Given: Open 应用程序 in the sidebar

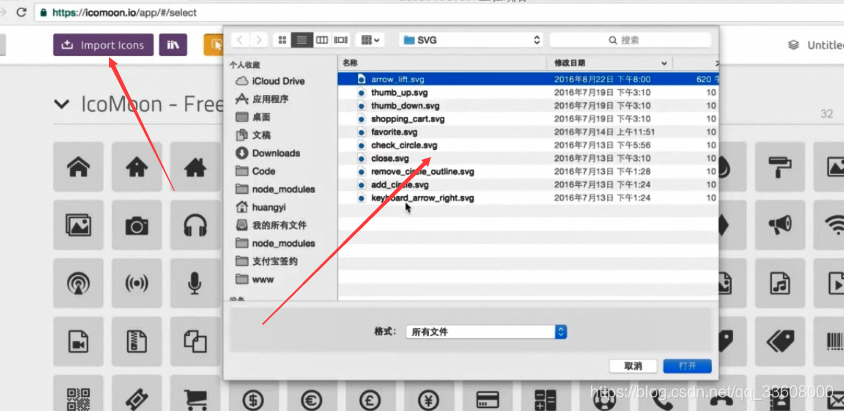Looking at the screenshot, I should 262,99.
